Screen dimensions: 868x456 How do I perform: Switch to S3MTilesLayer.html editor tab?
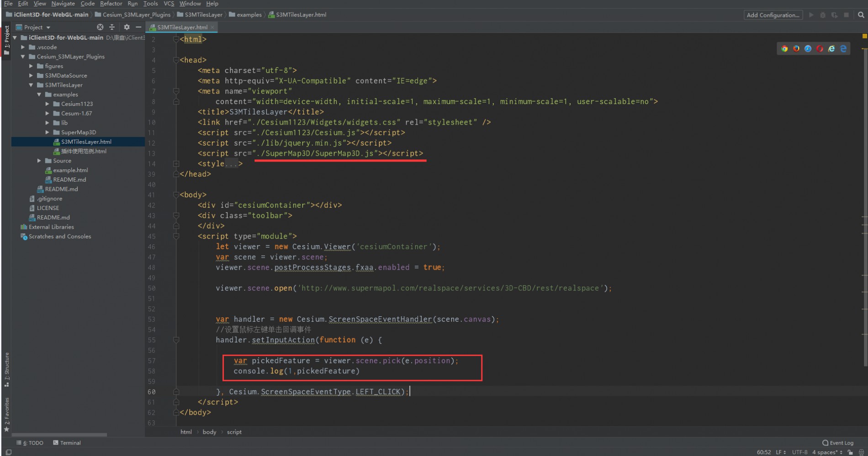[182, 27]
